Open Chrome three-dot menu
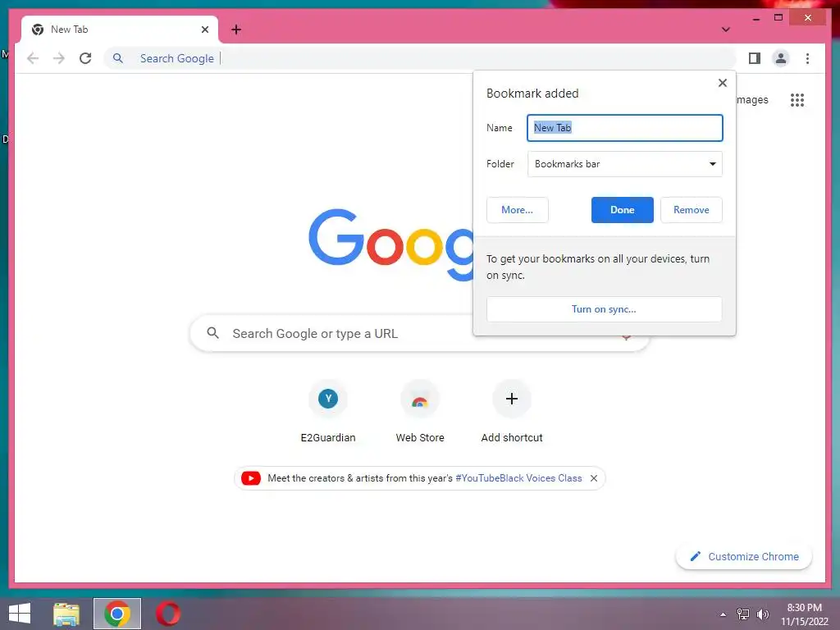The image size is (840, 630). click(x=807, y=58)
